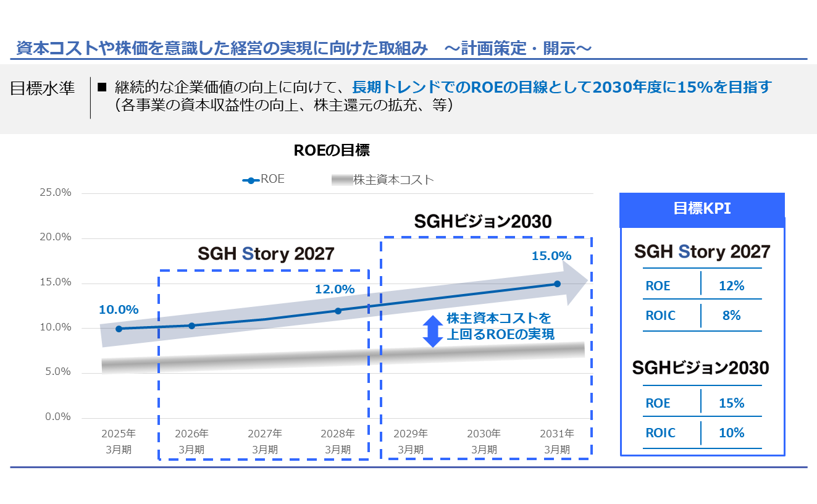This screenshot has height=504, width=817.
Task: Select the ROE data point for 2026年3月期
Action: tap(191, 325)
